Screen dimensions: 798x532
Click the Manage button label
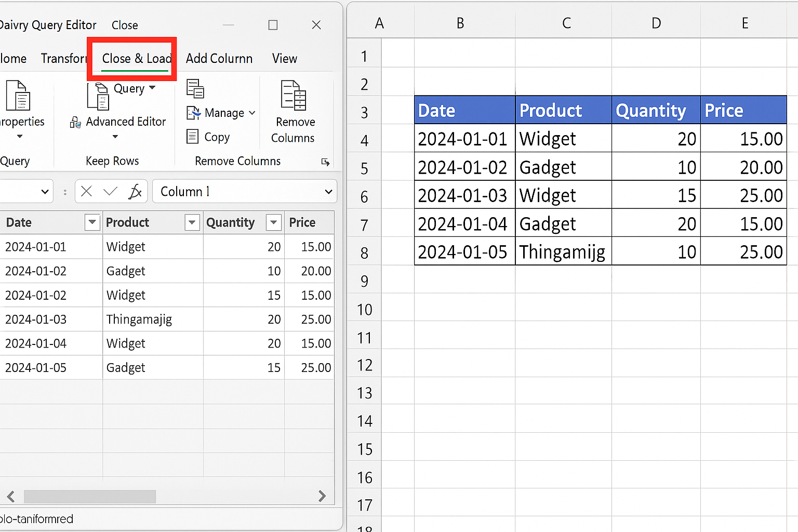pyautogui.click(x=224, y=113)
